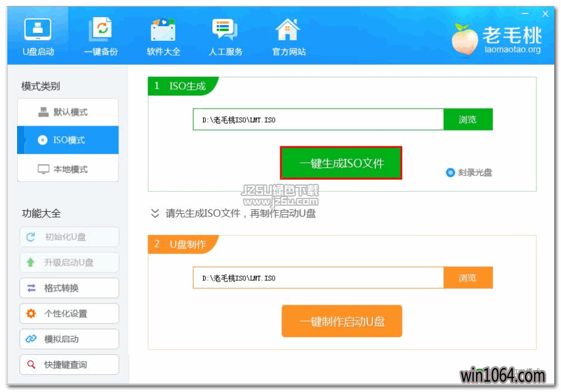Image resolution: width=561 pixels, height=392 pixels.
Task: Launch 模拟启动 function
Action: [69, 339]
